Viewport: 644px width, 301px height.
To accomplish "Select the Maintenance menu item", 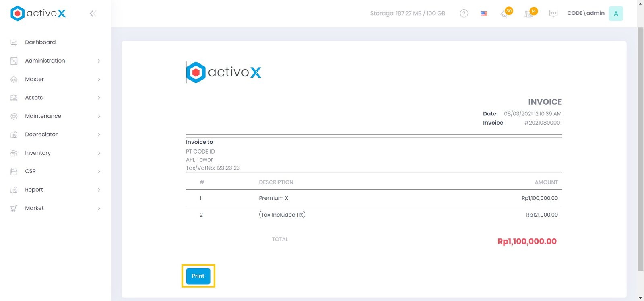I will tap(43, 116).
